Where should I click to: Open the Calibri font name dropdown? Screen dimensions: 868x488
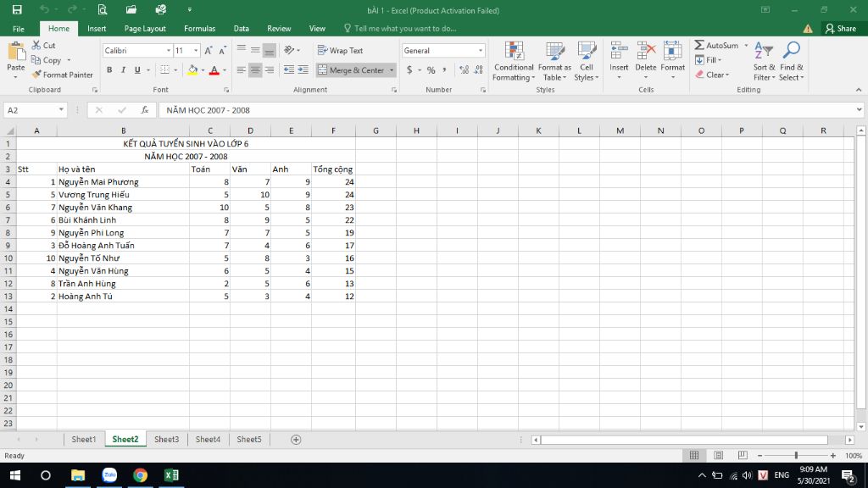[169, 50]
